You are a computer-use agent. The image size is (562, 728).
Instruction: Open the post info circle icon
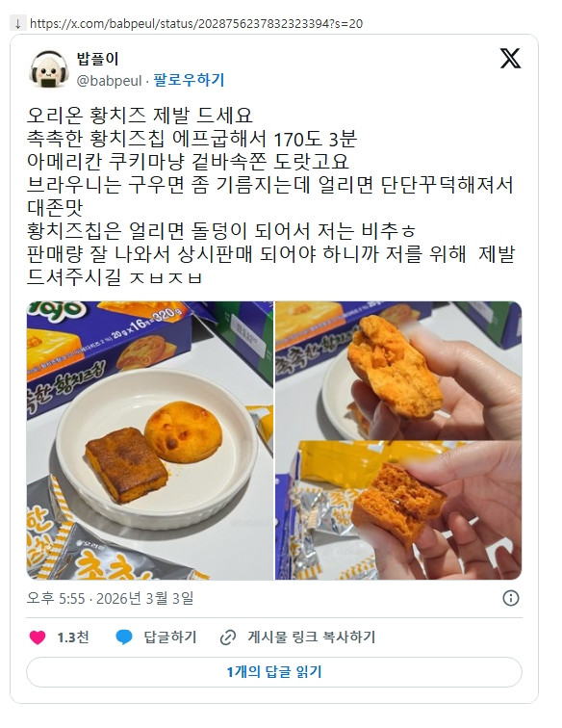(510, 598)
